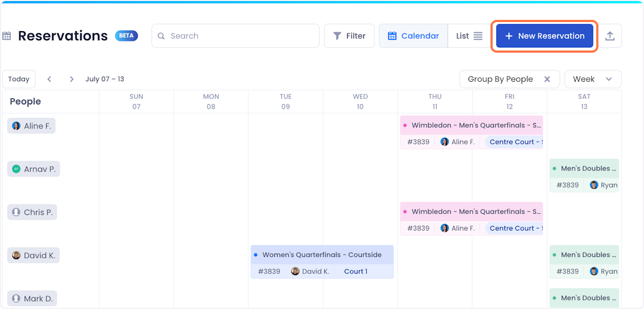This screenshot has height=309, width=644.
Task: Click the People column header
Action: (25, 102)
